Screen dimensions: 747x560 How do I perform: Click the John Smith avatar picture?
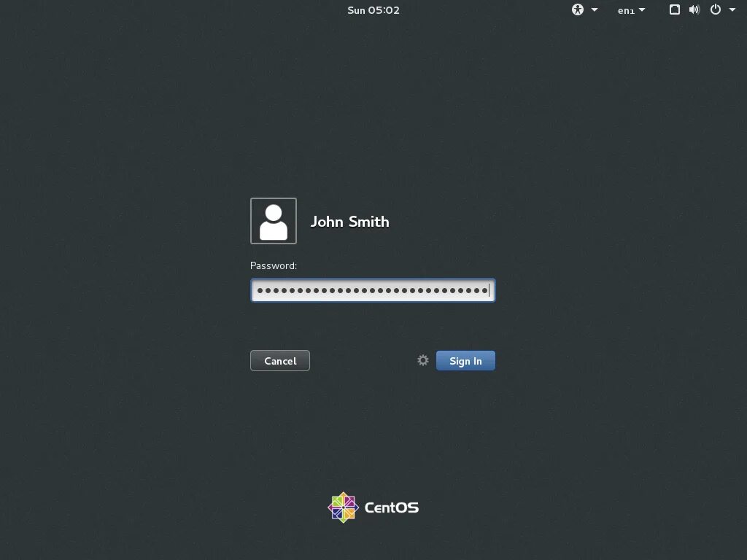[x=274, y=221]
